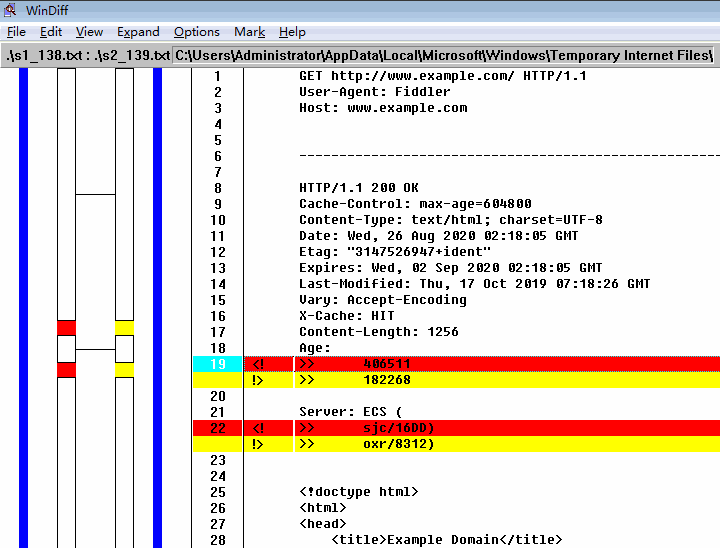Open the Mark menu
Image resolution: width=720 pixels, height=548 pixels.
click(x=249, y=32)
